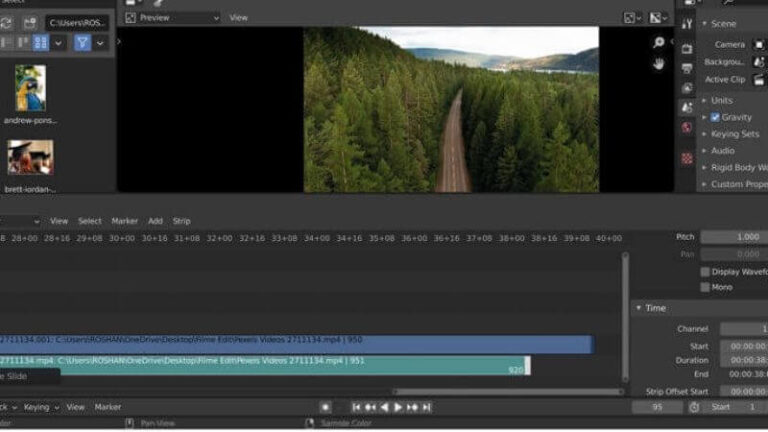Open the overlay options dropdown in preview header
This screenshot has width=768, height=432.
click(658, 18)
